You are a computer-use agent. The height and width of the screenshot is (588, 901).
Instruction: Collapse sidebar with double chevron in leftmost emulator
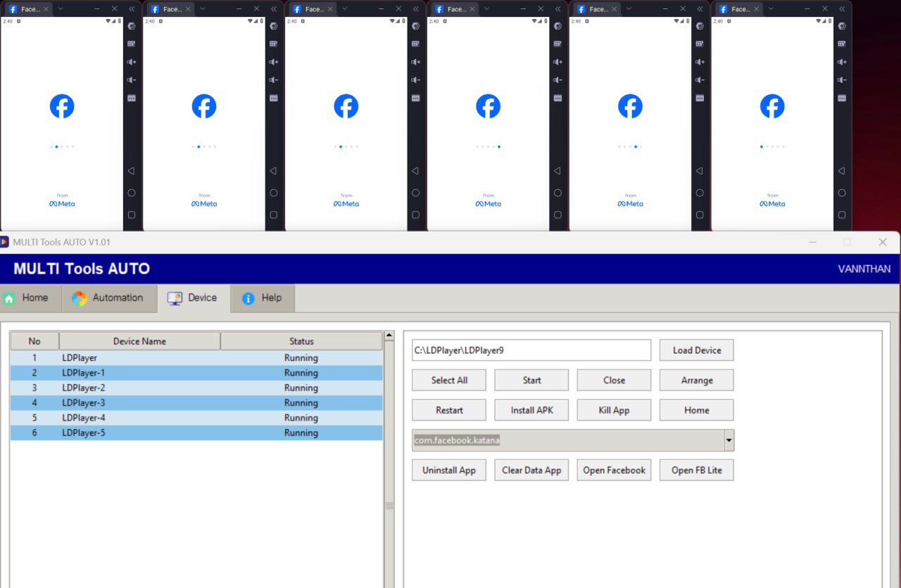[x=132, y=8]
